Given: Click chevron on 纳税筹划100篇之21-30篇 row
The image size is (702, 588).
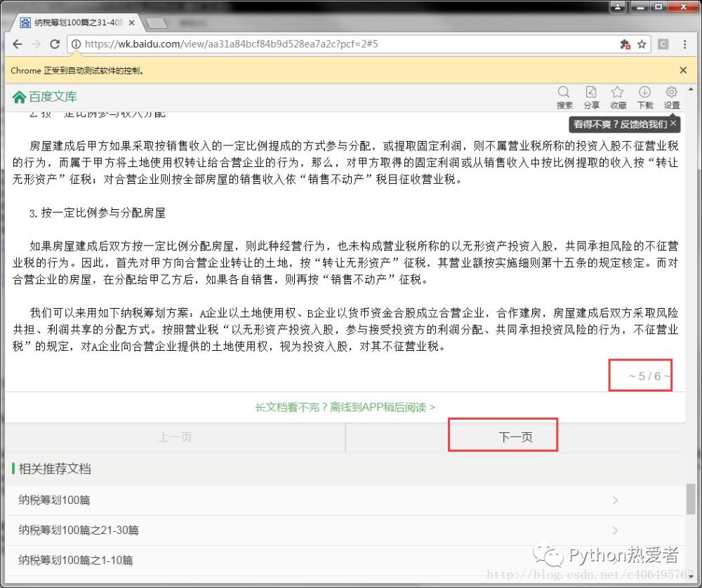Looking at the screenshot, I should point(615,530).
